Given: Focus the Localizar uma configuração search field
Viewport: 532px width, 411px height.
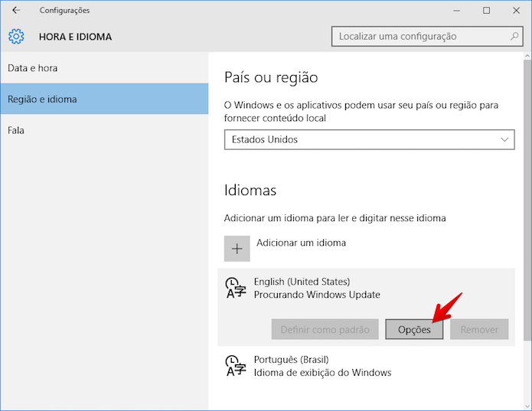Looking at the screenshot, I should [x=427, y=36].
